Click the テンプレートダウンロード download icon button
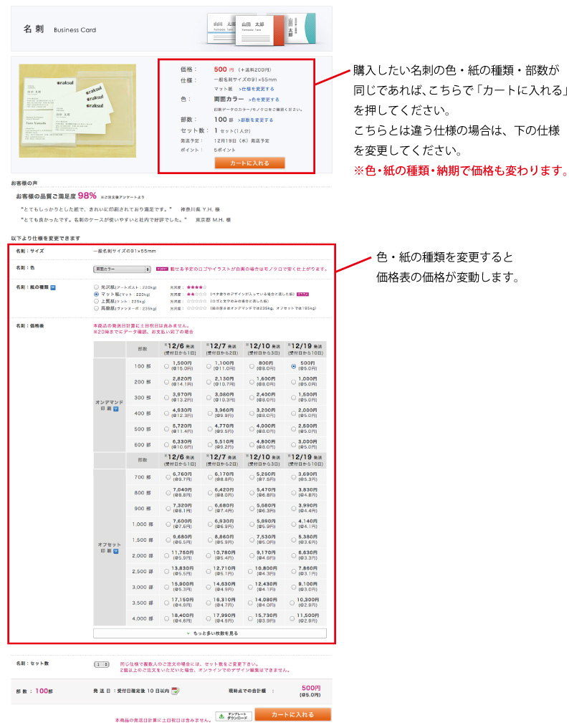569x728 pixels. click(x=233, y=715)
